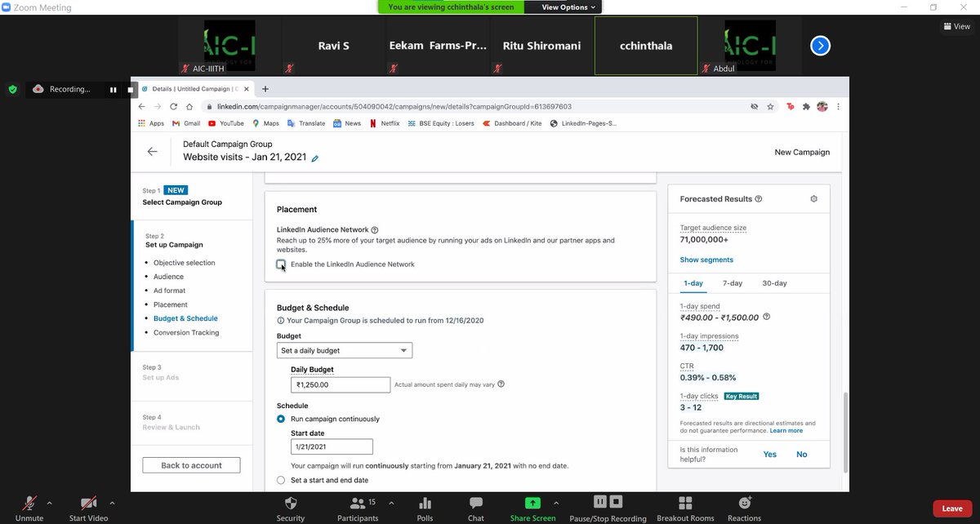Click the daily budget info icon
The height and width of the screenshot is (524, 980).
click(x=501, y=384)
